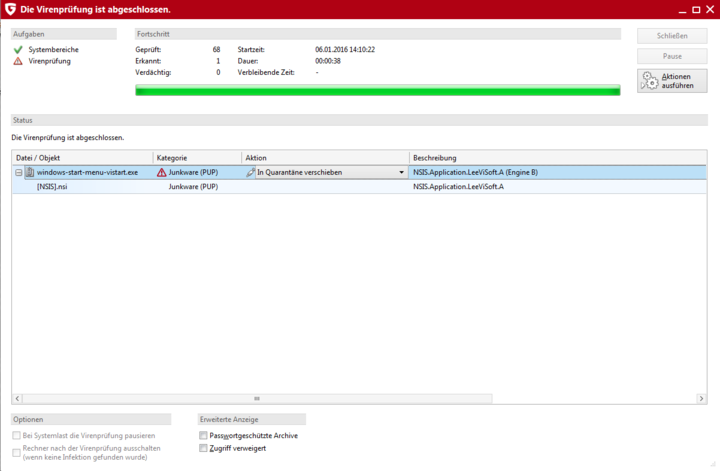The height and width of the screenshot is (471, 720).
Task: Open the In Quarantäne verschieben dropdown
Action: click(x=402, y=172)
